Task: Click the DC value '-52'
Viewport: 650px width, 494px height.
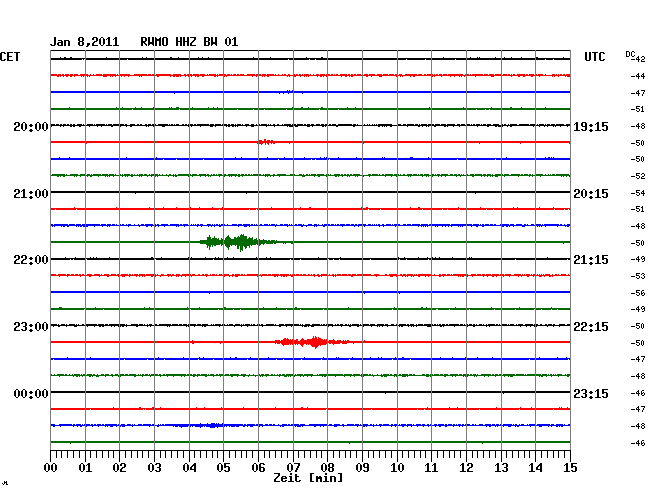Action: 638,176
